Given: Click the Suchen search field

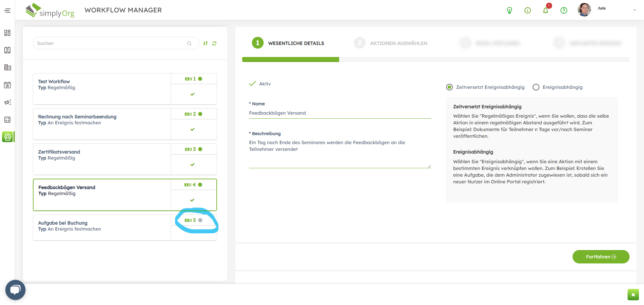Looking at the screenshot, I should coord(111,43).
